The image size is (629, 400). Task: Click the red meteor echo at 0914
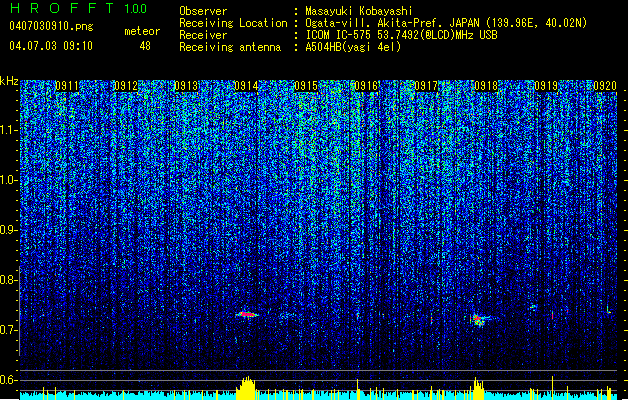coord(247,314)
